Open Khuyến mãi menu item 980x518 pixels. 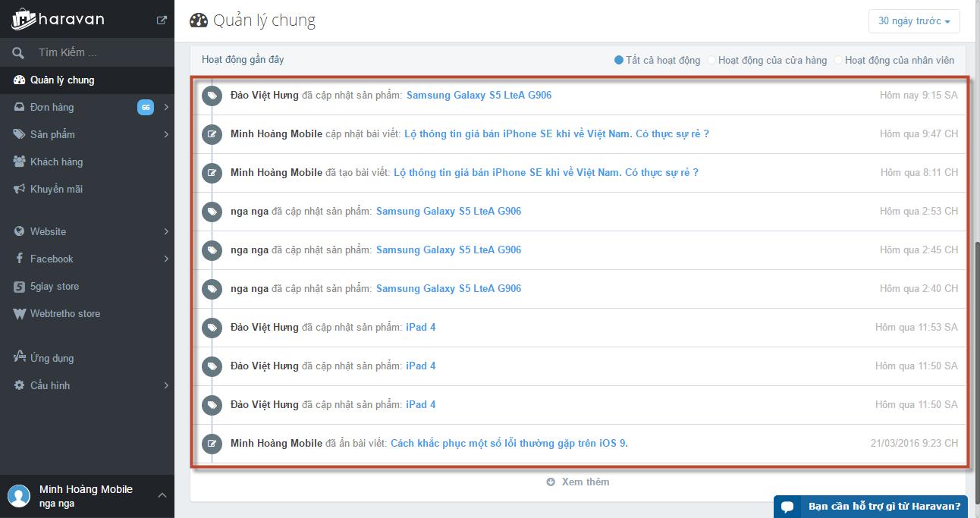87,189
